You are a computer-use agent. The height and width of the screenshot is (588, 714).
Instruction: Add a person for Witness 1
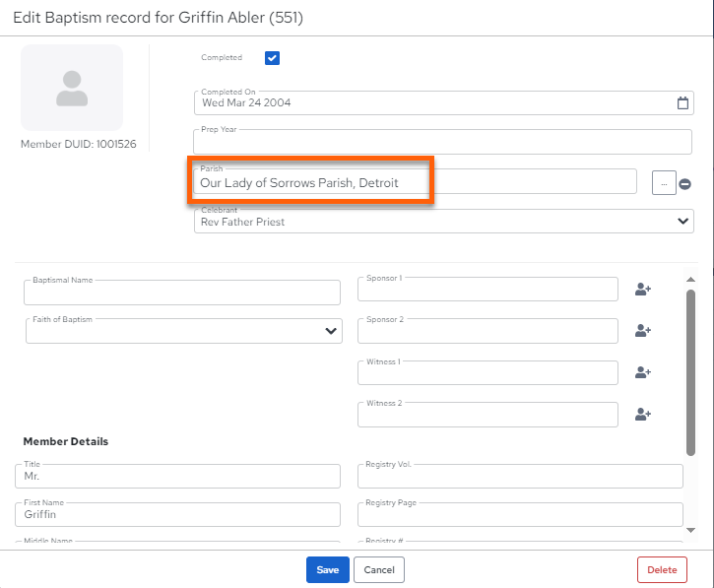(x=642, y=372)
